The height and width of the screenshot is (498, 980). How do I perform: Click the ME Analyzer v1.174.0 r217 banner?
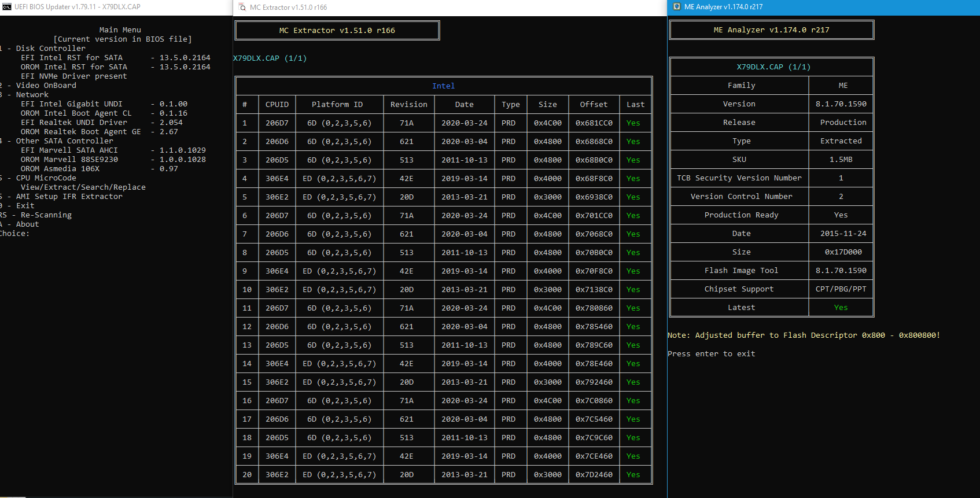pyautogui.click(x=772, y=30)
